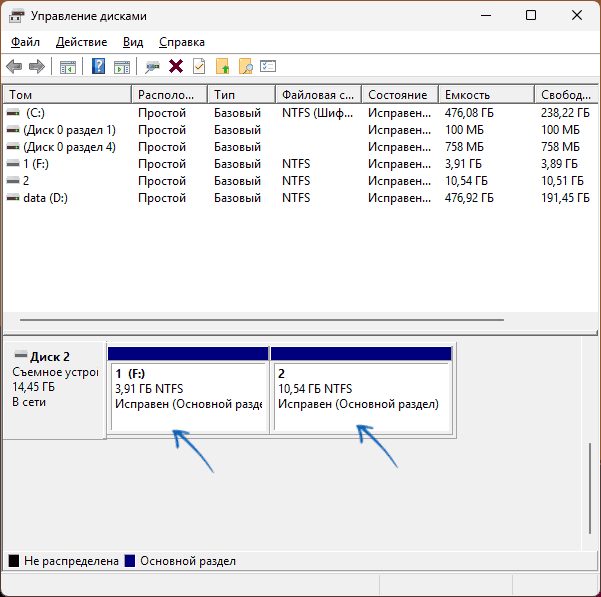The image size is (601, 597).
Task: Open the Справка menu
Action: (x=181, y=42)
